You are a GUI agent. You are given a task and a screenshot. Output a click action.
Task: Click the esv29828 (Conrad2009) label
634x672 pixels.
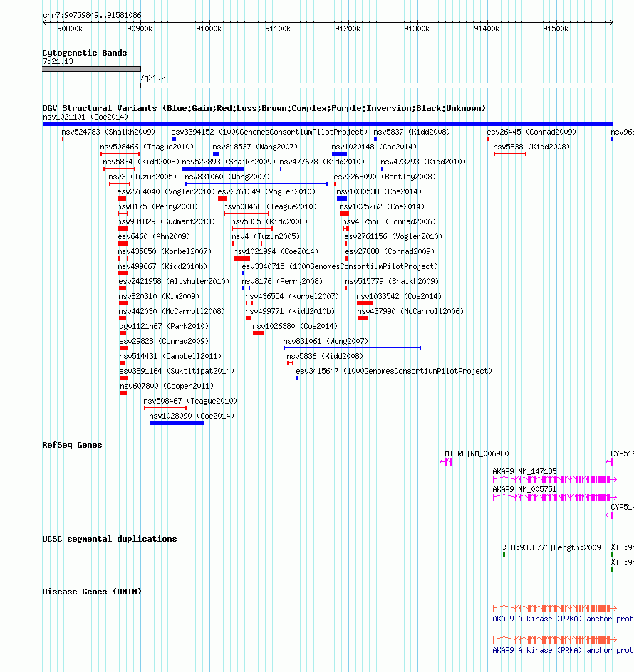[164, 342]
